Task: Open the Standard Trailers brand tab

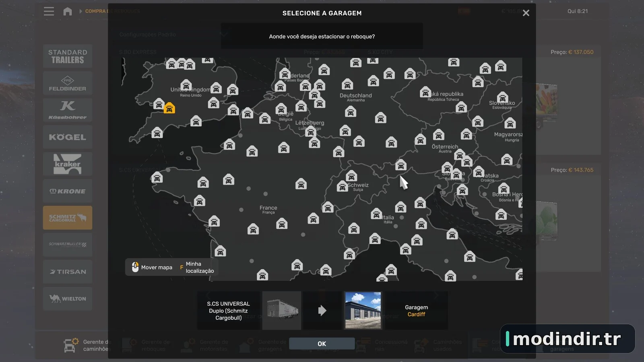Action: 68,56
